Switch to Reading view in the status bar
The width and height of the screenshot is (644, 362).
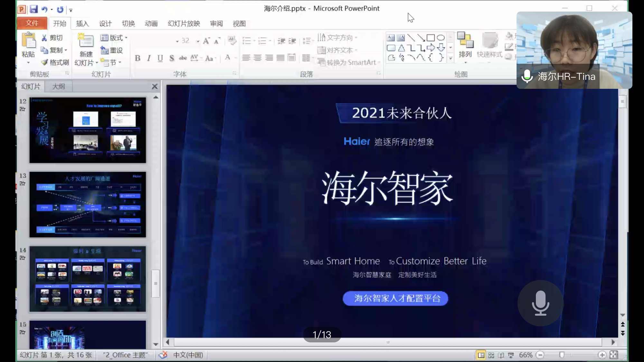tap(500, 355)
